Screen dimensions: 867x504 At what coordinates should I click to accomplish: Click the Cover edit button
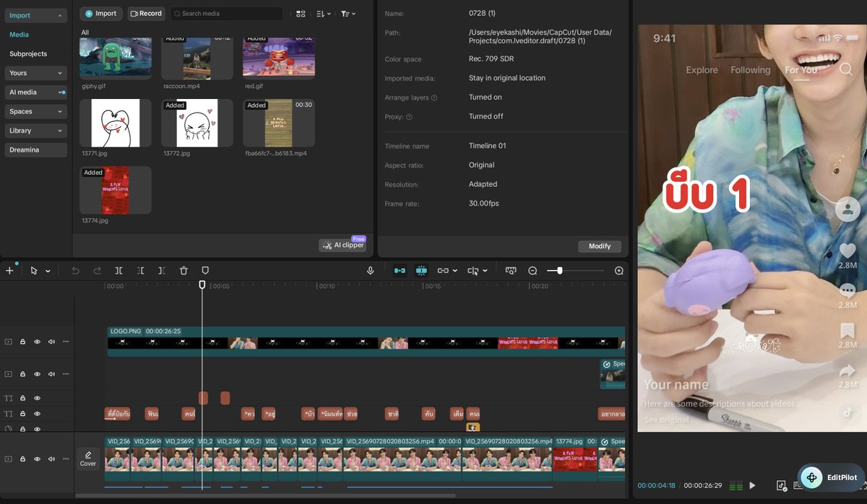pyautogui.click(x=88, y=459)
